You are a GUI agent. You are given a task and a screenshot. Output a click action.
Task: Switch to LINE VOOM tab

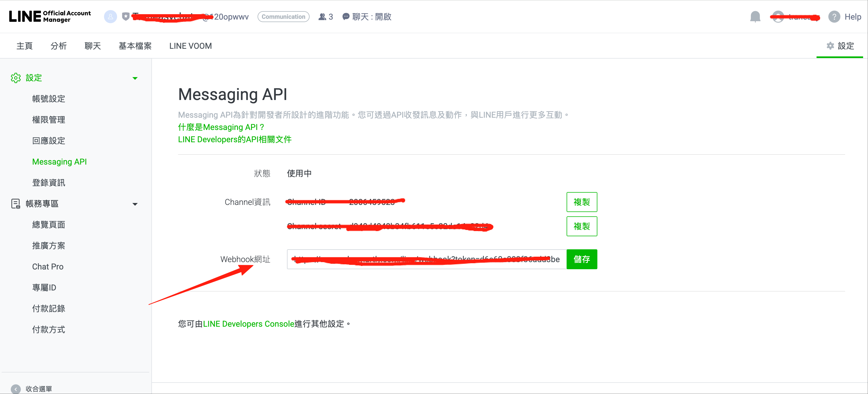(190, 46)
